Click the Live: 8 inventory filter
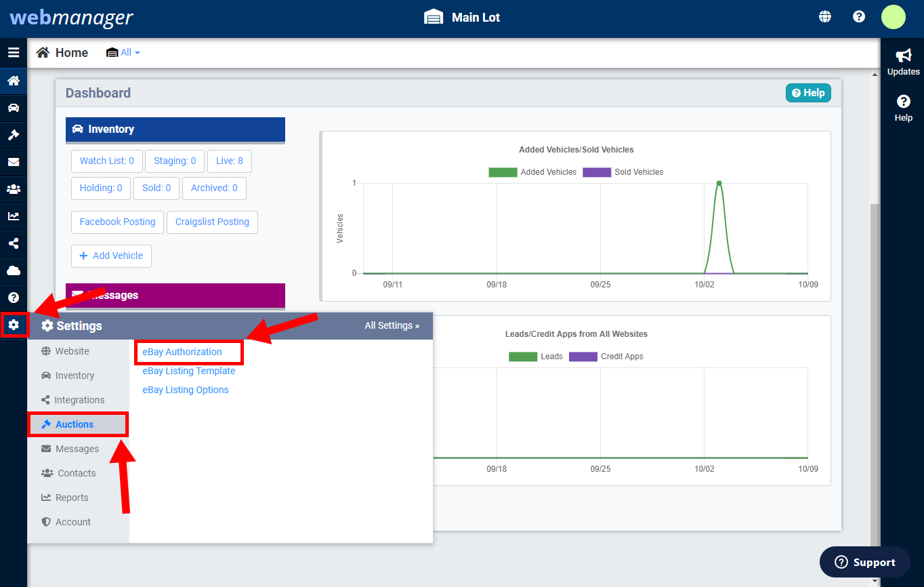This screenshot has height=587, width=924. click(x=229, y=161)
